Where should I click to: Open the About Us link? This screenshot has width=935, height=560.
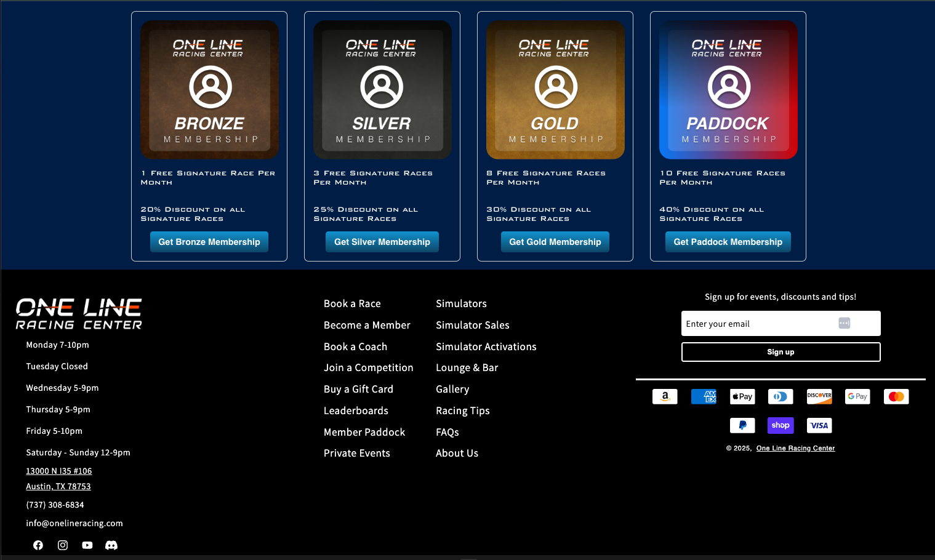coord(457,453)
